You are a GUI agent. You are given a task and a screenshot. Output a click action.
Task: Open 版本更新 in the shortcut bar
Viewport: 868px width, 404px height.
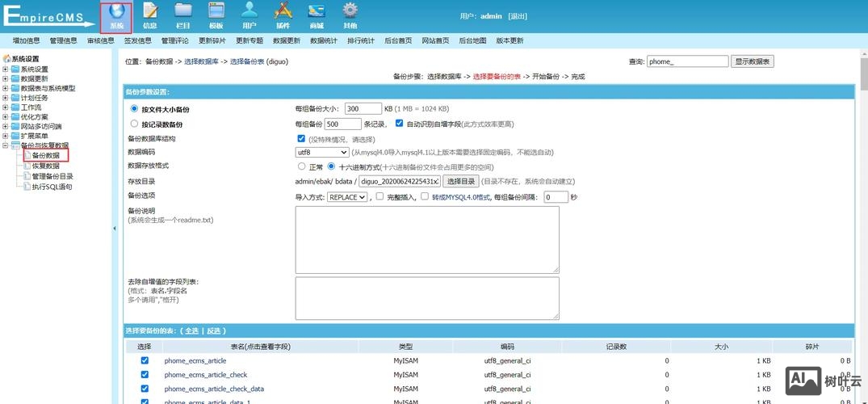[x=509, y=40]
